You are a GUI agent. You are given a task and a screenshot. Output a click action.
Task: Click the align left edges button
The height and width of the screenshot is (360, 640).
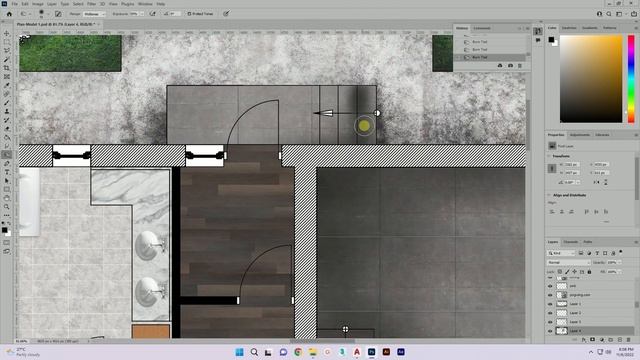(x=552, y=211)
